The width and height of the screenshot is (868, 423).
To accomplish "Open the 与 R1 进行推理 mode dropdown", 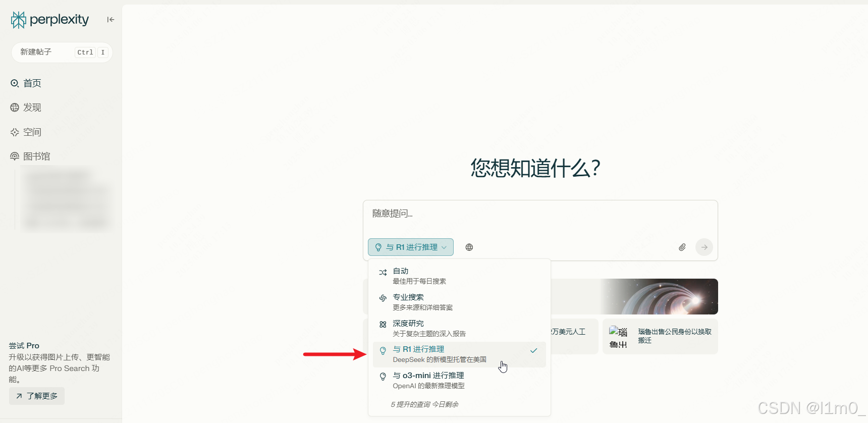I will click(x=411, y=247).
